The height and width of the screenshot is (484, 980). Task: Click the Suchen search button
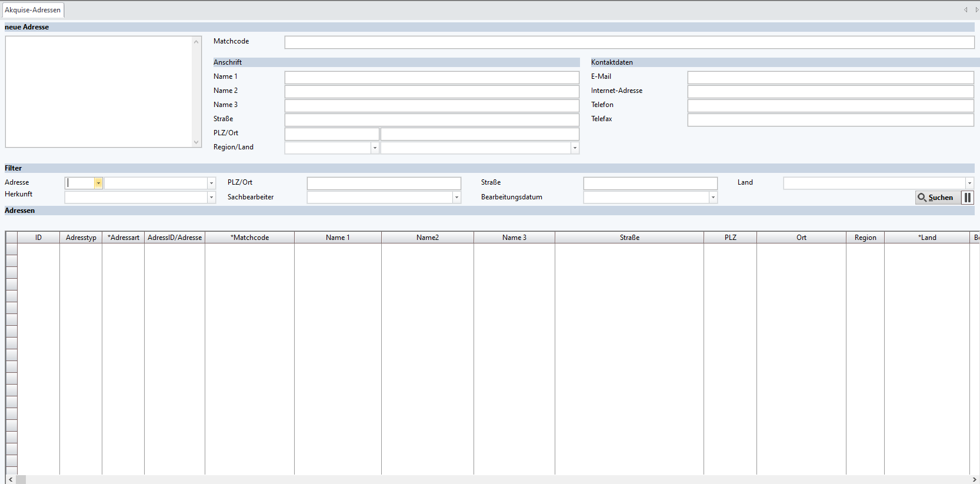[936, 198]
